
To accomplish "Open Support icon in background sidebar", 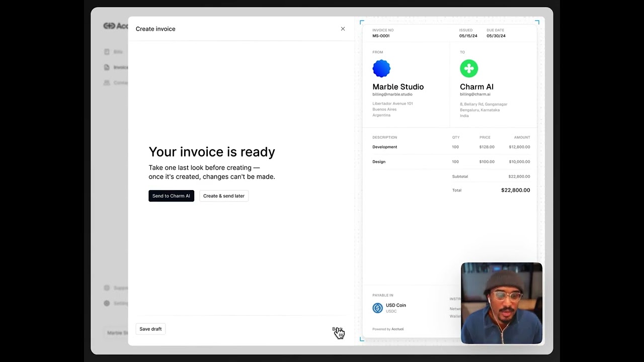I will click(107, 288).
